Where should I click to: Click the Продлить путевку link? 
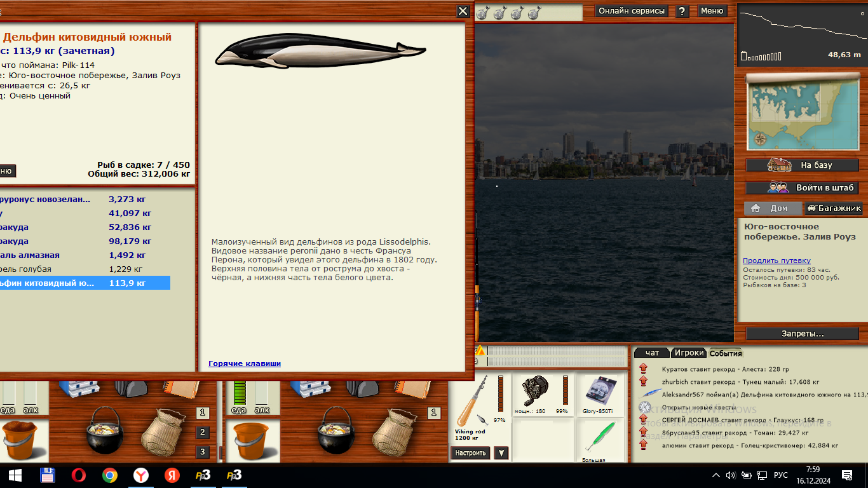pyautogui.click(x=776, y=261)
